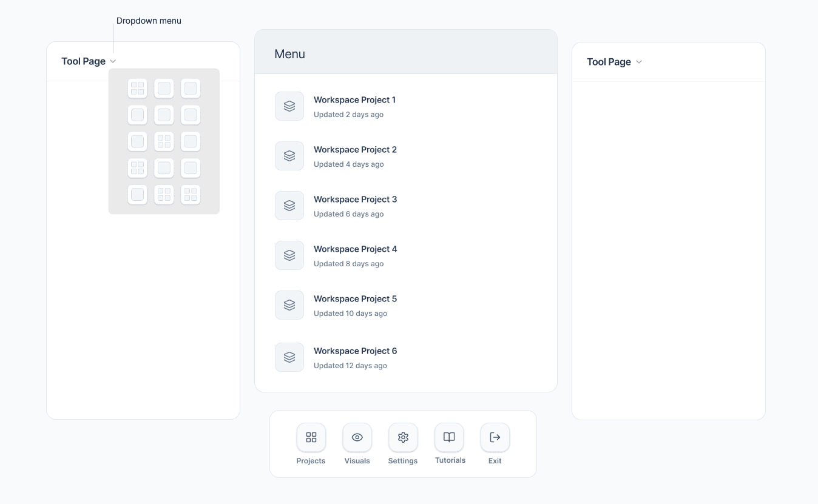This screenshot has height=504, width=818.
Task: Click the 'Updated 12 days ago' text
Action: click(x=350, y=366)
